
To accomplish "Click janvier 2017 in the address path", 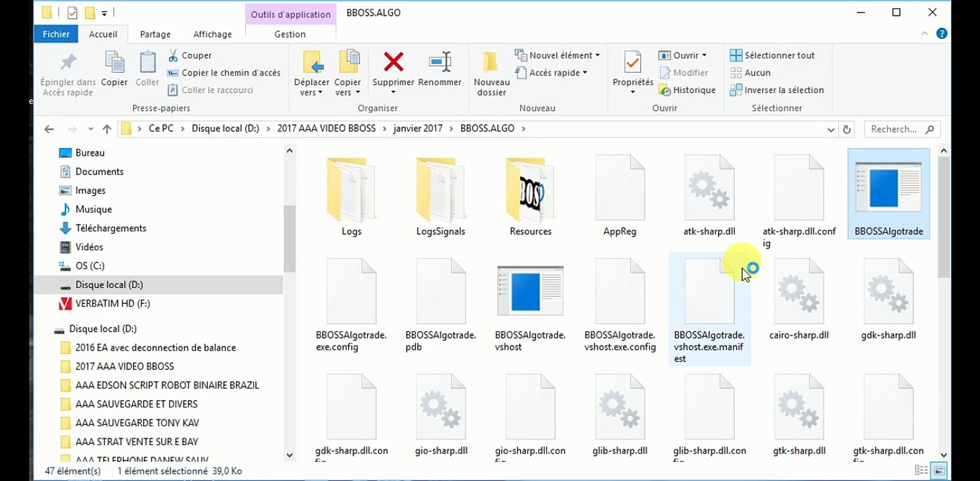I will pos(418,128).
